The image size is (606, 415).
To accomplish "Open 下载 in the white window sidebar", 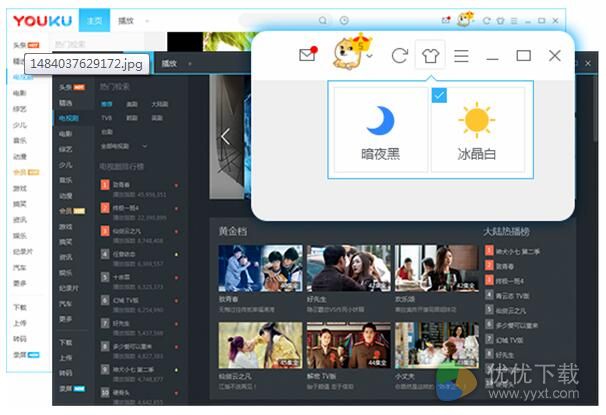I will (20, 308).
